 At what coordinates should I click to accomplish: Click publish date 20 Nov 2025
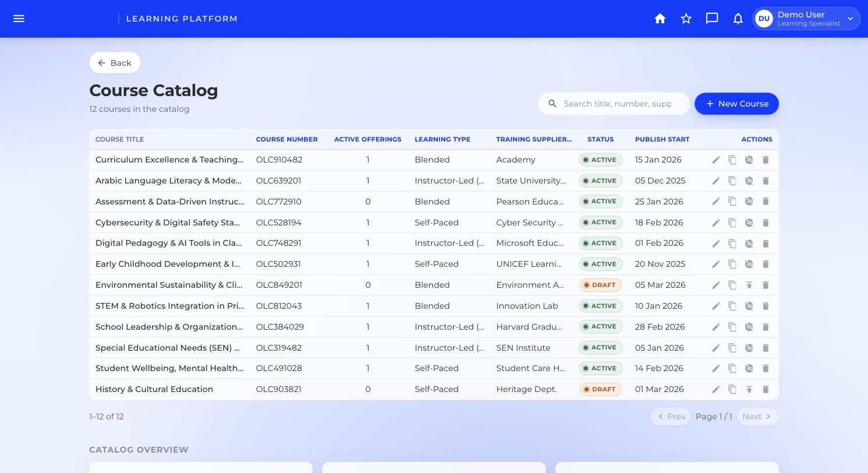point(660,264)
